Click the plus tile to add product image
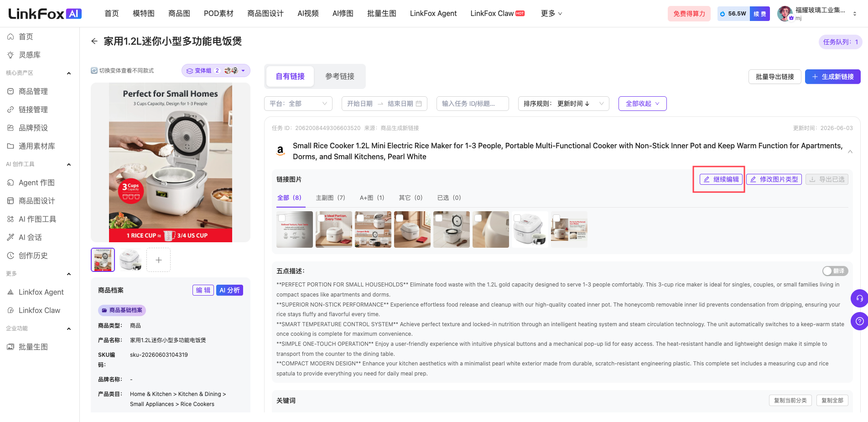Image resolution: width=868 pixels, height=422 pixels. coord(158,260)
